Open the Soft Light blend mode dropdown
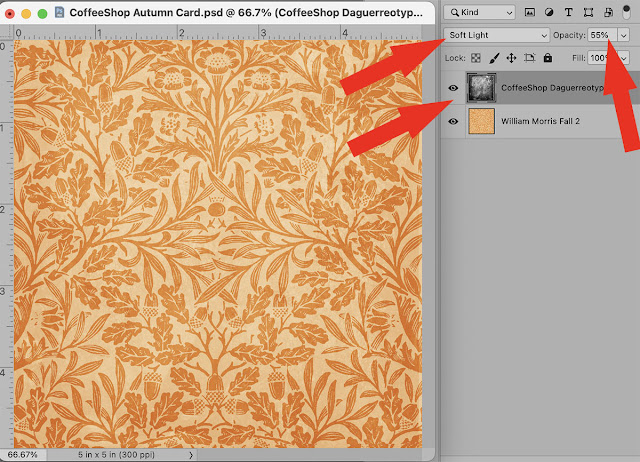640x462 pixels. (x=497, y=35)
